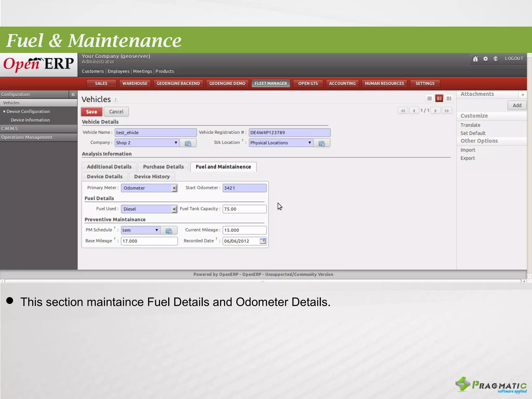Image resolution: width=532 pixels, height=399 pixels.
Task: Expand the Stk Location dropdown arrow
Action: click(x=309, y=143)
